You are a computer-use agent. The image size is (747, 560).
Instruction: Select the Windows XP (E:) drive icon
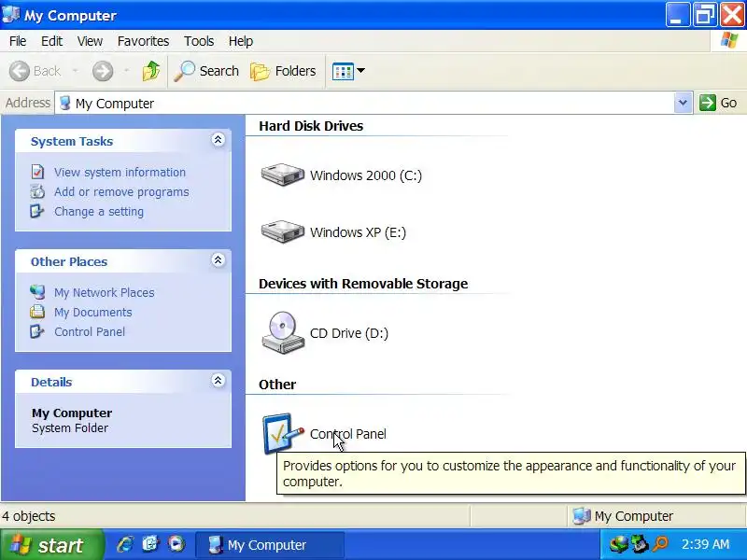[283, 231]
